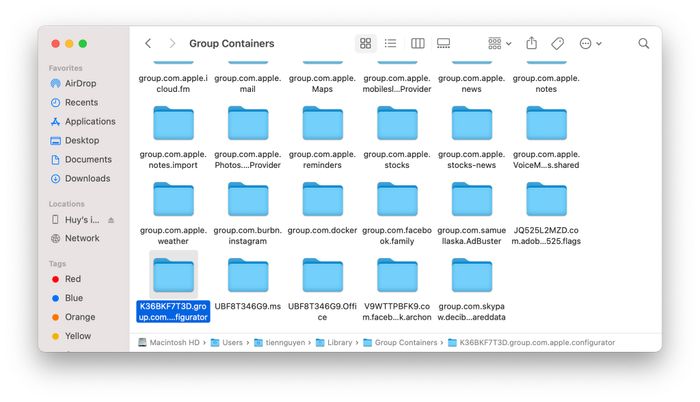
Task: Click Library in path bar
Action: pos(340,343)
